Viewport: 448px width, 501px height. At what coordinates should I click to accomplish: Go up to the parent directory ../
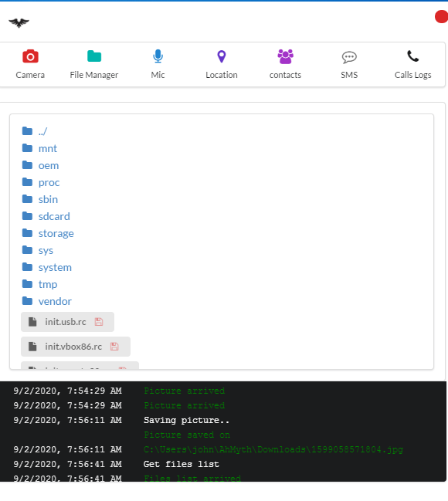pos(42,131)
